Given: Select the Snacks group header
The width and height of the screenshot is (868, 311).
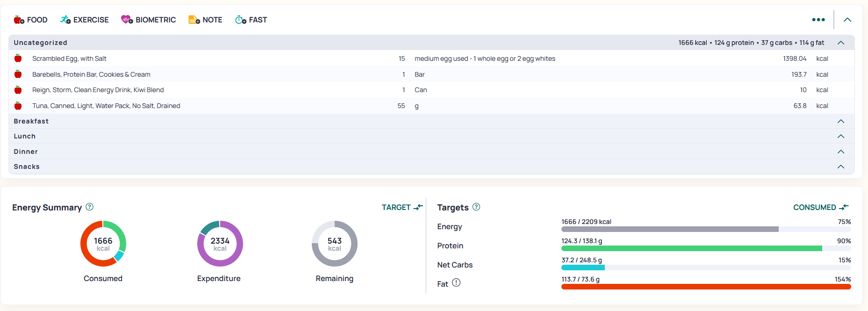Looking at the screenshot, I should click(431, 166).
